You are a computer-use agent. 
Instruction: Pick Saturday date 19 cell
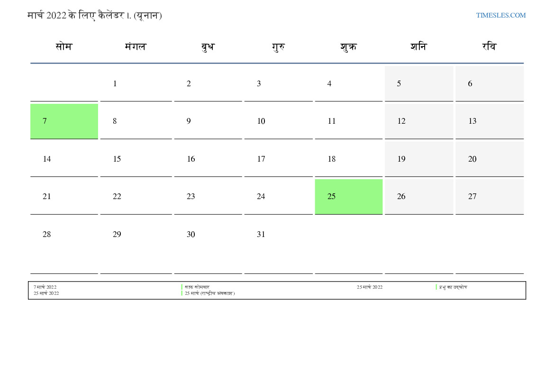(x=419, y=159)
